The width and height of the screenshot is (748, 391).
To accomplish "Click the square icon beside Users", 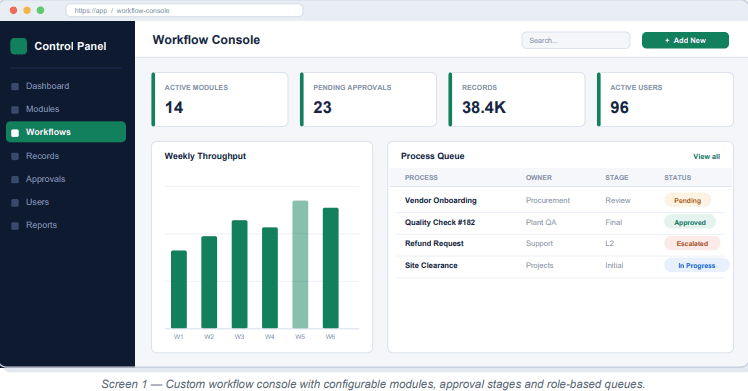I will click(15, 203).
